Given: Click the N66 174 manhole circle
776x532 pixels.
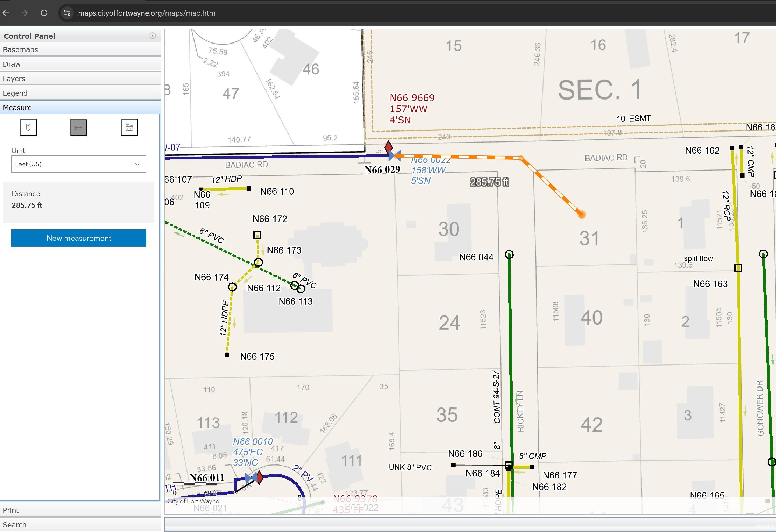Looking at the screenshot, I should coord(232,287).
